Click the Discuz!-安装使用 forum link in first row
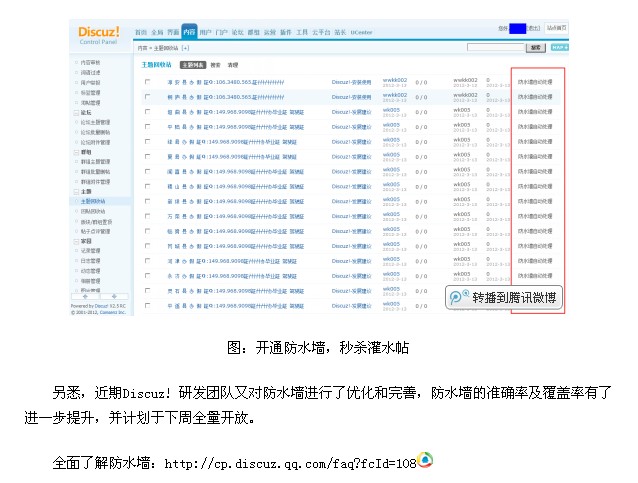Screen dimensions: 638x483 [352, 82]
